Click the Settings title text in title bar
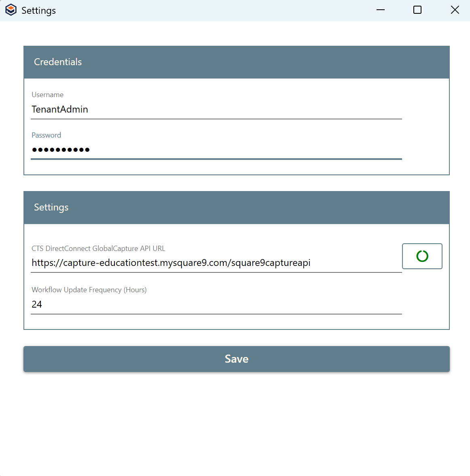 [x=38, y=11]
